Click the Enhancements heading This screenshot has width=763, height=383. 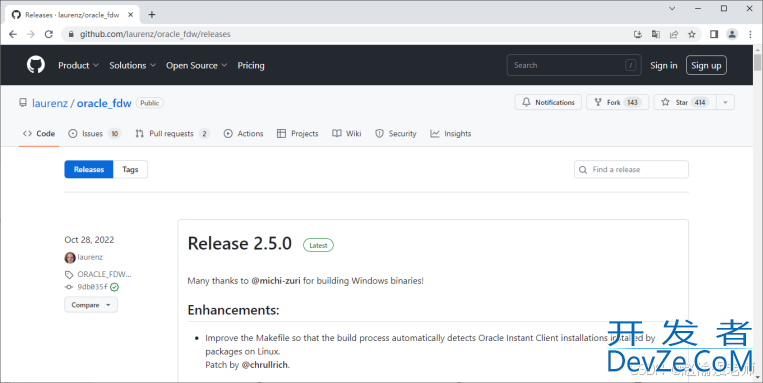click(x=234, y=310)
